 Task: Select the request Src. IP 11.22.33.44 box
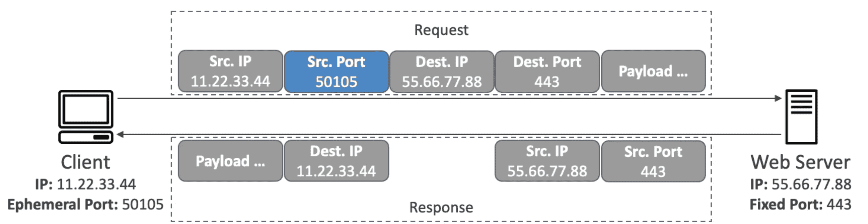coord(230,71)
